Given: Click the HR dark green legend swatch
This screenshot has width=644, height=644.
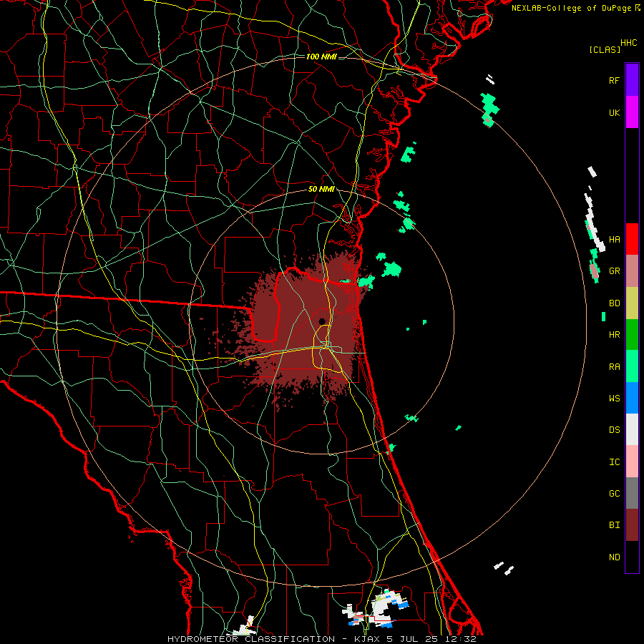Looking at the screenshot, I should [x=632, y=335].
